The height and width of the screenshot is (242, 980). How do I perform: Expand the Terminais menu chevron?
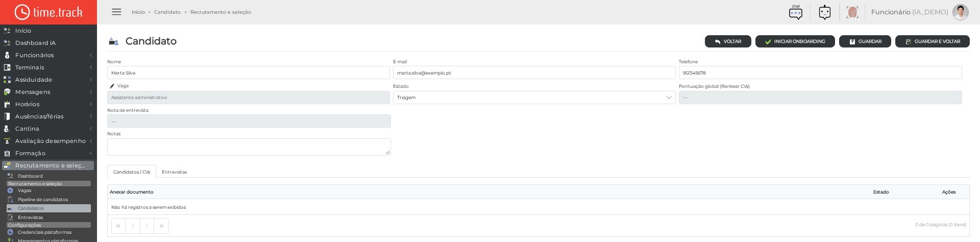pos(91,67)
